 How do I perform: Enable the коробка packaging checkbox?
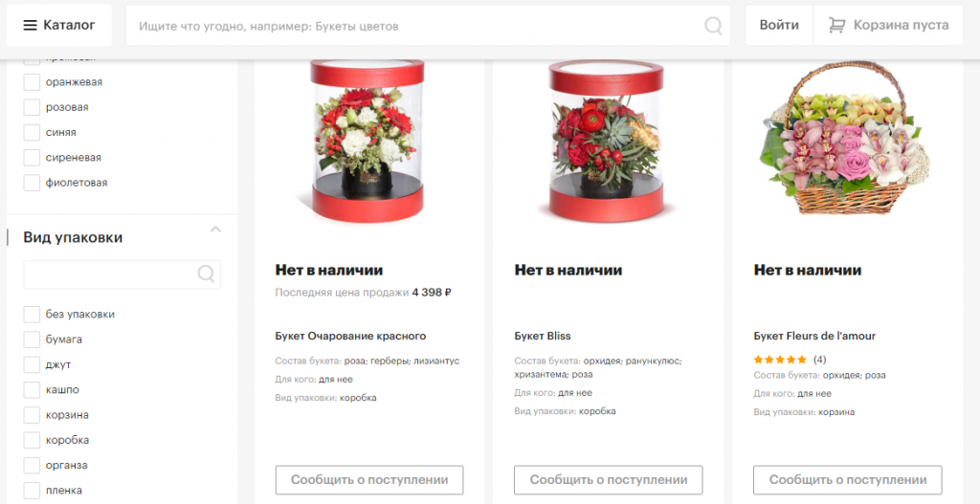point(32,440)
